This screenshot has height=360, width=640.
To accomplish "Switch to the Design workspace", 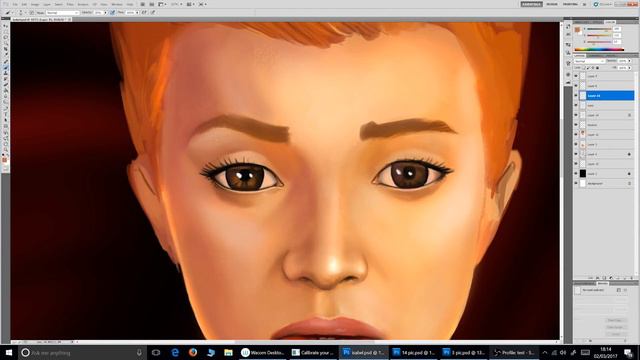I will click(552, 4).
